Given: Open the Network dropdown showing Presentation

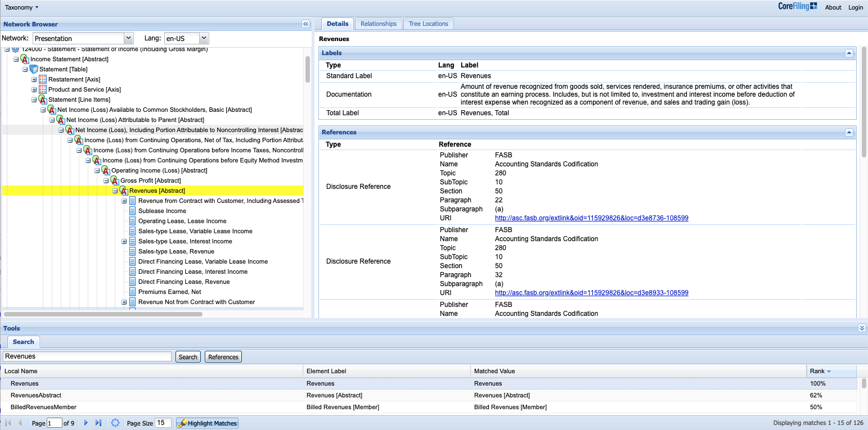Looking at the screenshot, I should pyautogui.click(x=128, y=38).
